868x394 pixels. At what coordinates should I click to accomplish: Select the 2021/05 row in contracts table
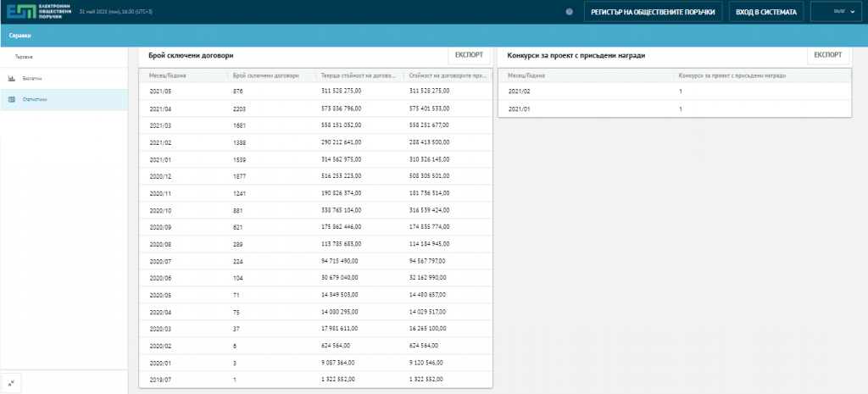point(314,91)
